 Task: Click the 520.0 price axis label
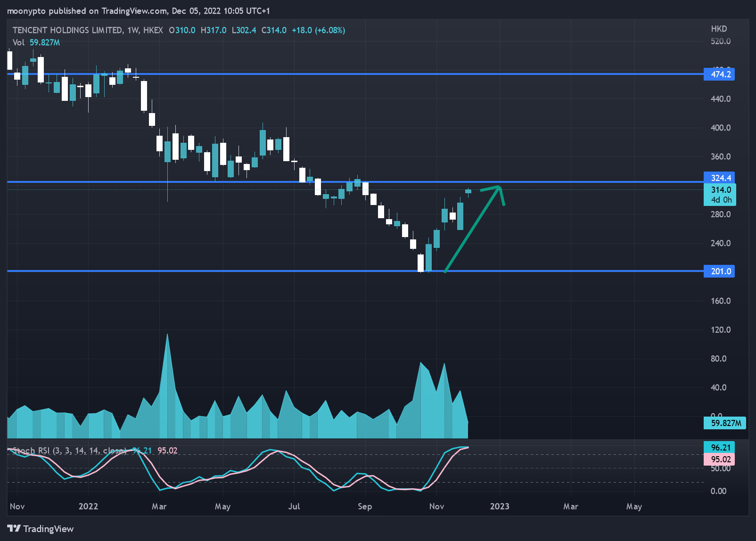point(721,41)
